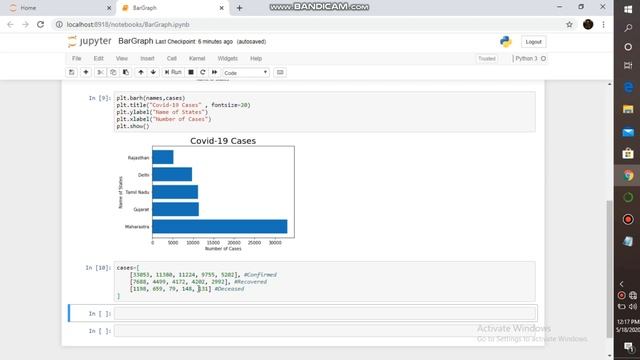
Task: Open Cortana circle in the taskbar
Action: tap(628, 47)
